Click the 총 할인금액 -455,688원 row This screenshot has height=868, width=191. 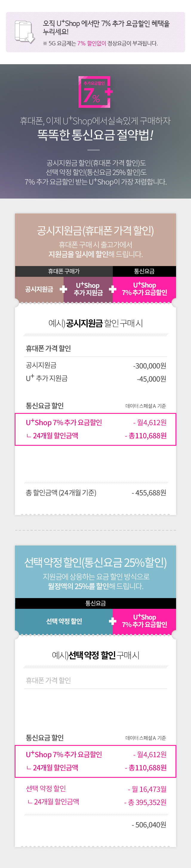(96, 493)
